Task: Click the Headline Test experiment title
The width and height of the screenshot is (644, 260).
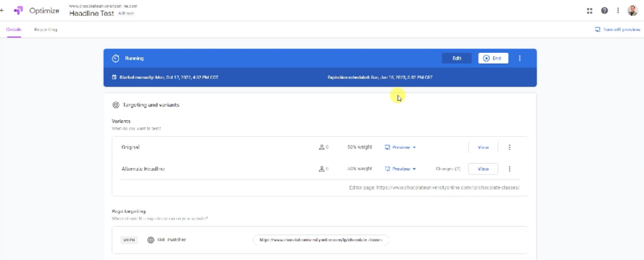Action: [92, 13]
